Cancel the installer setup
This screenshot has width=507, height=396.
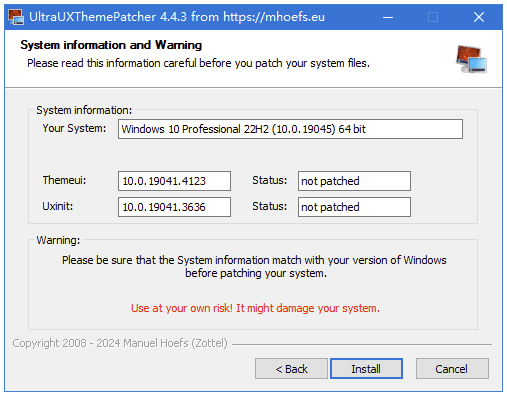452,369
